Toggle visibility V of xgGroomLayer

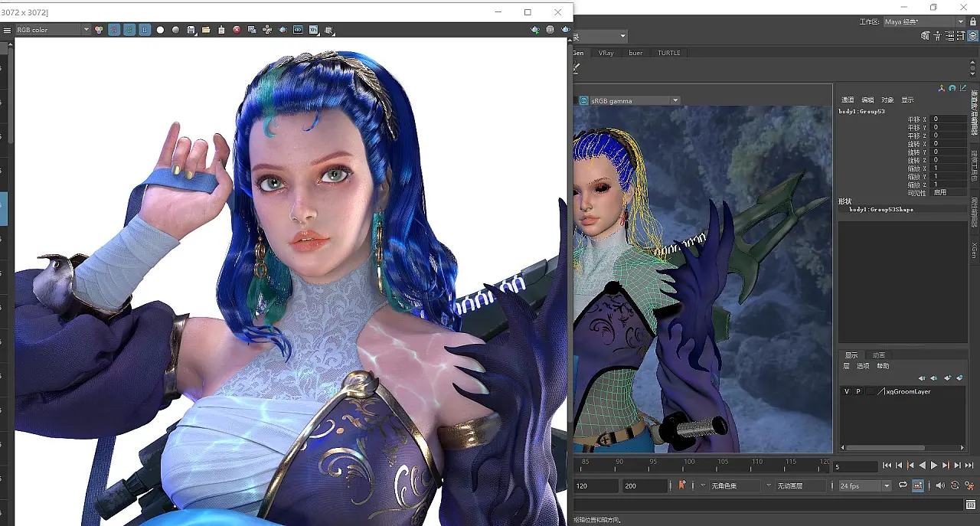pyautogui.click(x=846, y=391)
